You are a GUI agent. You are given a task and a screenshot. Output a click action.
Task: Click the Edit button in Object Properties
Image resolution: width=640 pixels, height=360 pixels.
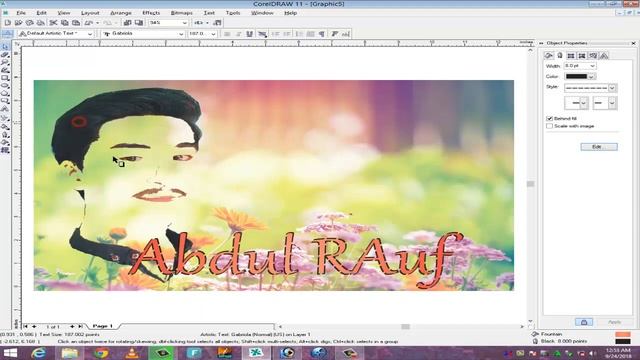pos(599,147)
